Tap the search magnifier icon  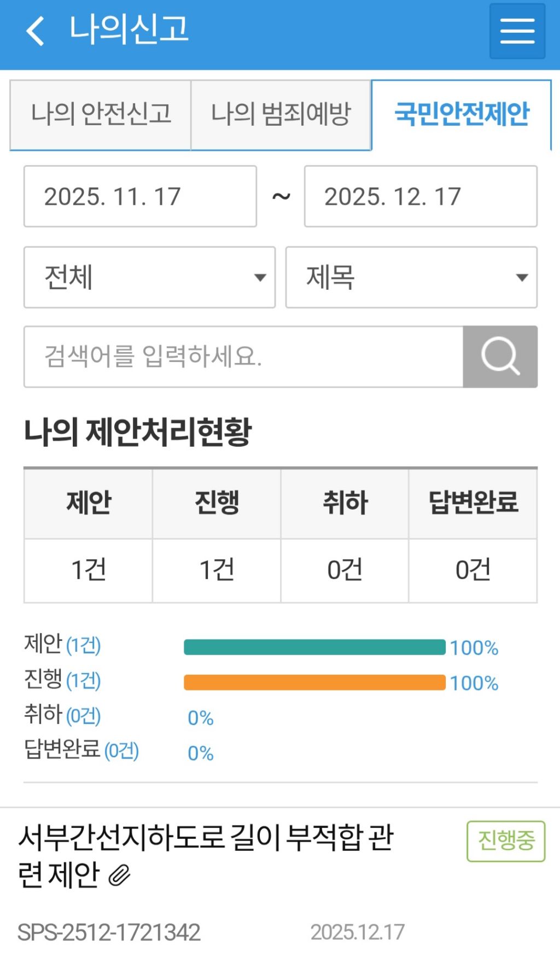click(500, 356)
